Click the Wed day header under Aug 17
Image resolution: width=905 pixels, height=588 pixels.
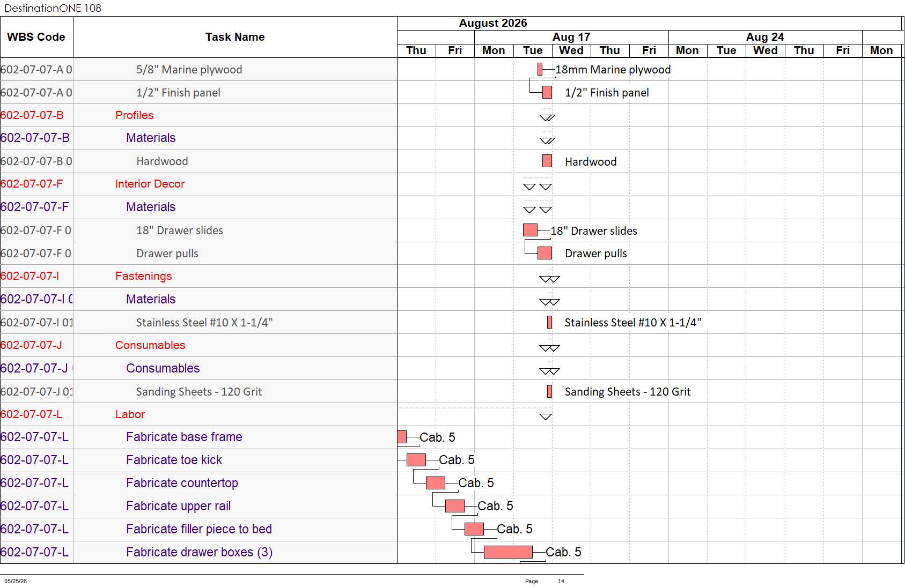click(571, 50)
